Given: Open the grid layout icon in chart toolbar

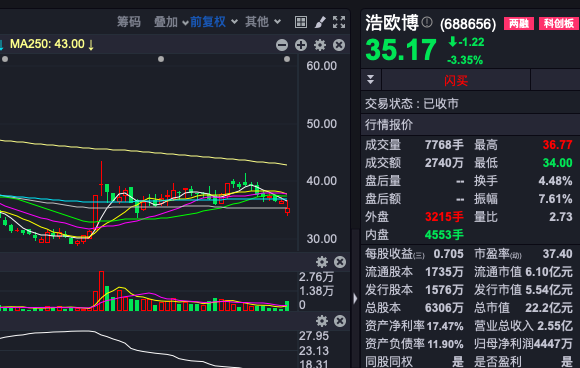Looking at the screenshot, I should click(301, 22).
